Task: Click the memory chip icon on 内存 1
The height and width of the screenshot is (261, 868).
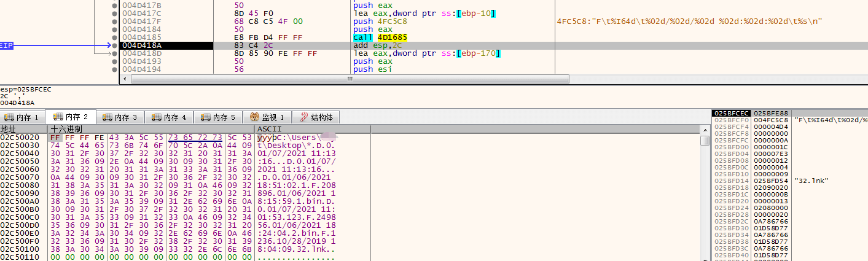Action: pyautogui.click(x=9, y=117)
